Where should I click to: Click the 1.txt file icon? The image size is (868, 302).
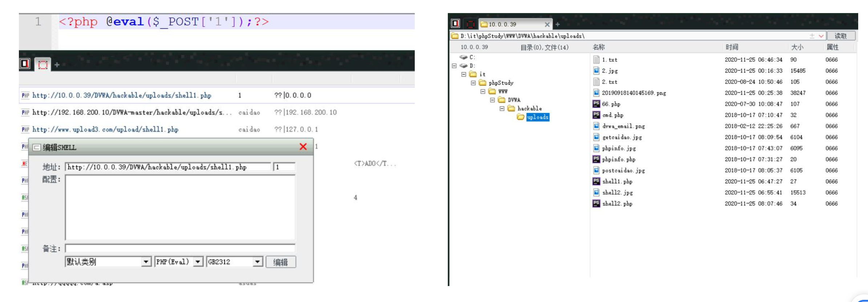(596, 60)
